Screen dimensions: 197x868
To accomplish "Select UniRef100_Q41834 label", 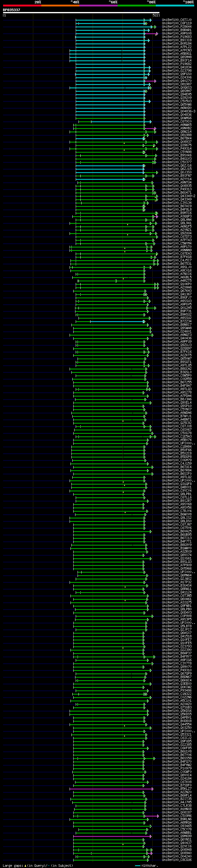I will pos(176,67).
